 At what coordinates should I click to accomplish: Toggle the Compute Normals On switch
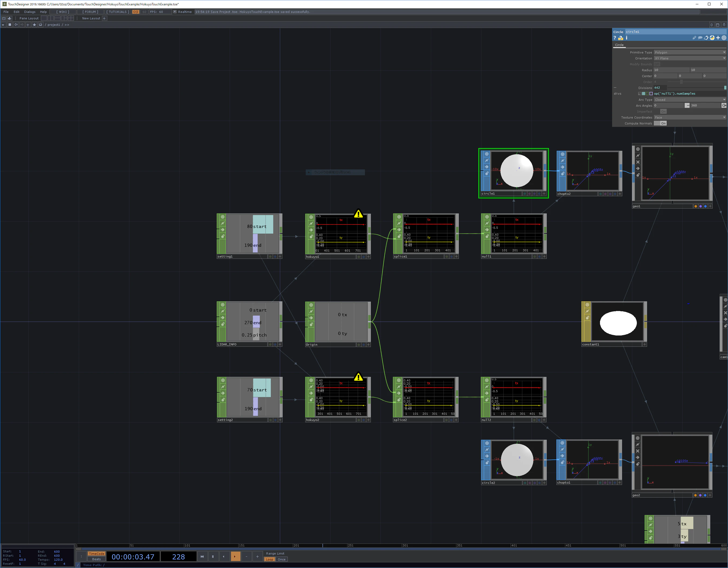(660, 124)
